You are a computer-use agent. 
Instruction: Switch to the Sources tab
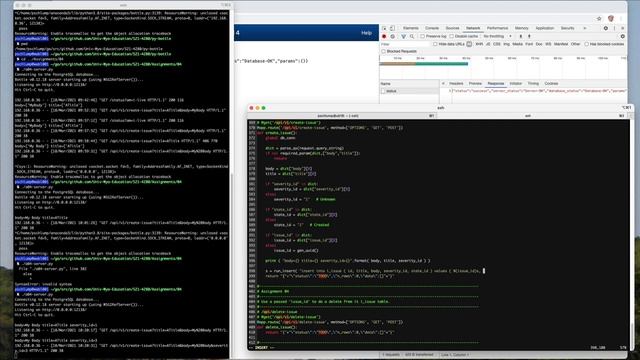coord(452,28)
